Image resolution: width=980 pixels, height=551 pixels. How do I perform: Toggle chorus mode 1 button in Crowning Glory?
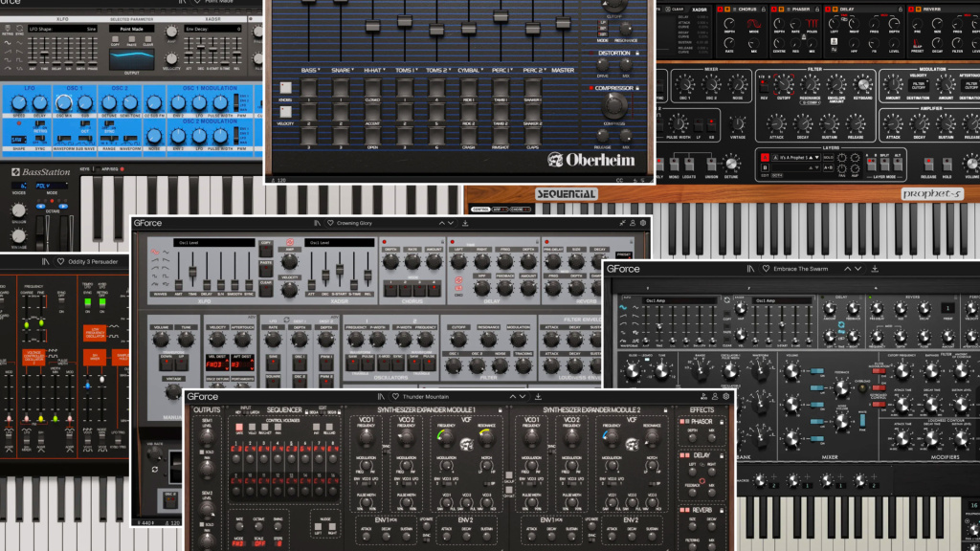pos(390,290)
